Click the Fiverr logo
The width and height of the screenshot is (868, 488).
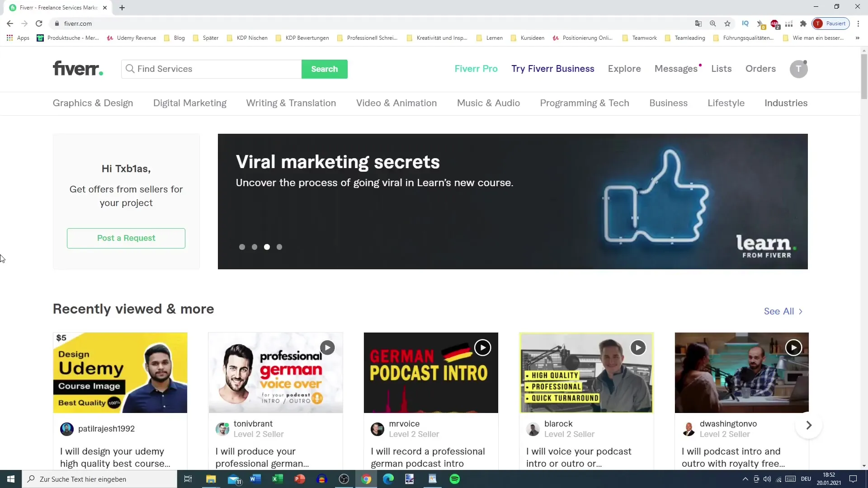click(78, 69)
